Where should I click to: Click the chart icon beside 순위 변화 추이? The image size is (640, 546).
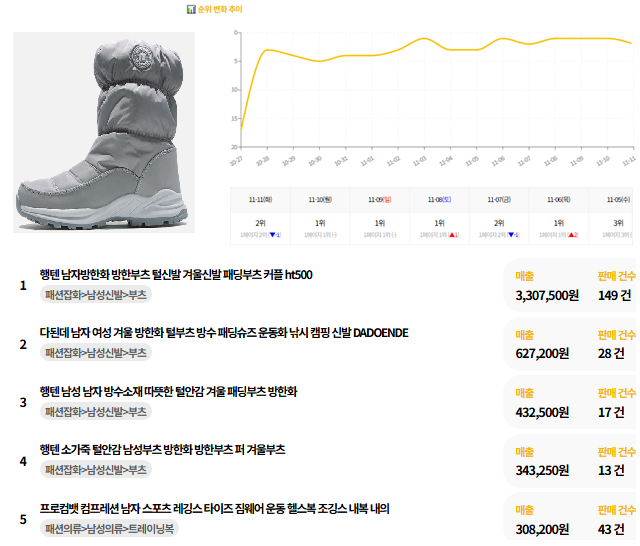pyautogui.click(x=190, y=9)
